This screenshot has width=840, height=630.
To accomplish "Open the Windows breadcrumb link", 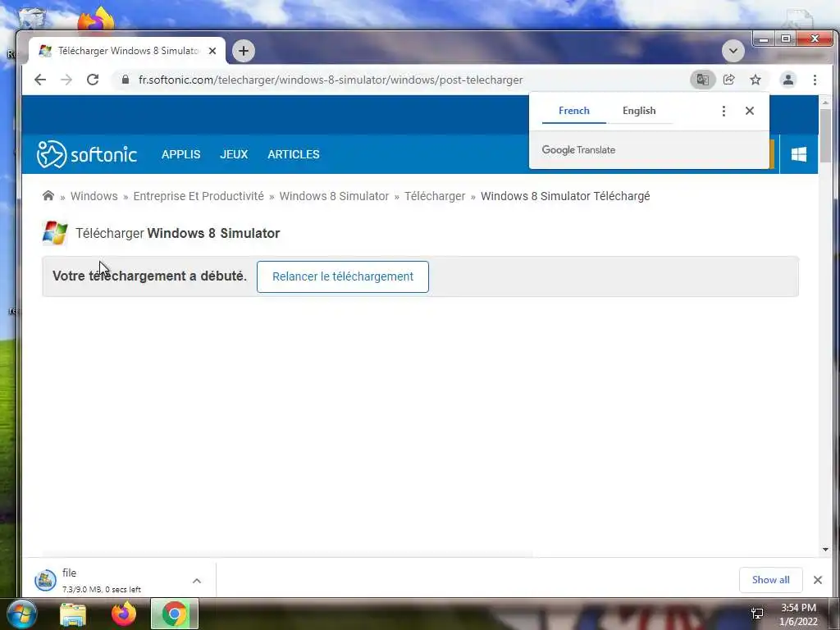I will 94,196.
